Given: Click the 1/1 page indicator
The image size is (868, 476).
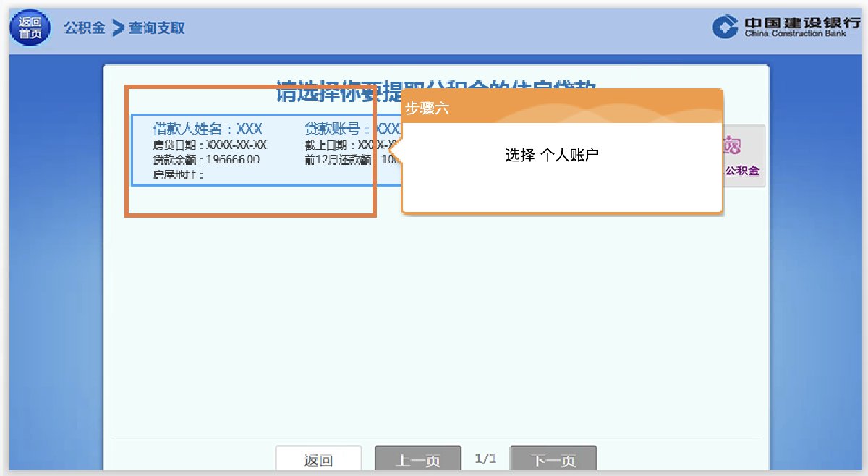Looking at the screenshot, I should pyautogui.click(x=485, y=459).
